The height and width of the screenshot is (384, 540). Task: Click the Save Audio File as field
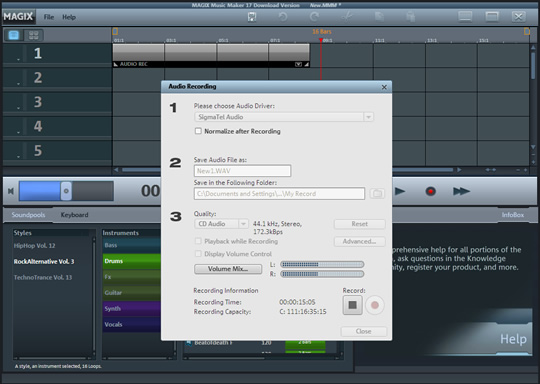(x=242, y=171)
